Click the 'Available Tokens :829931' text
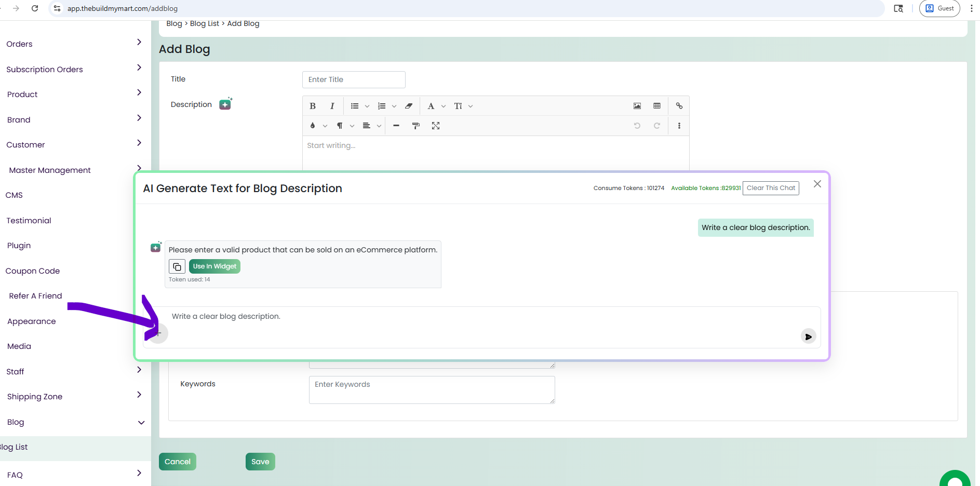This screenshot has width=980, height=486. (706, 188)
